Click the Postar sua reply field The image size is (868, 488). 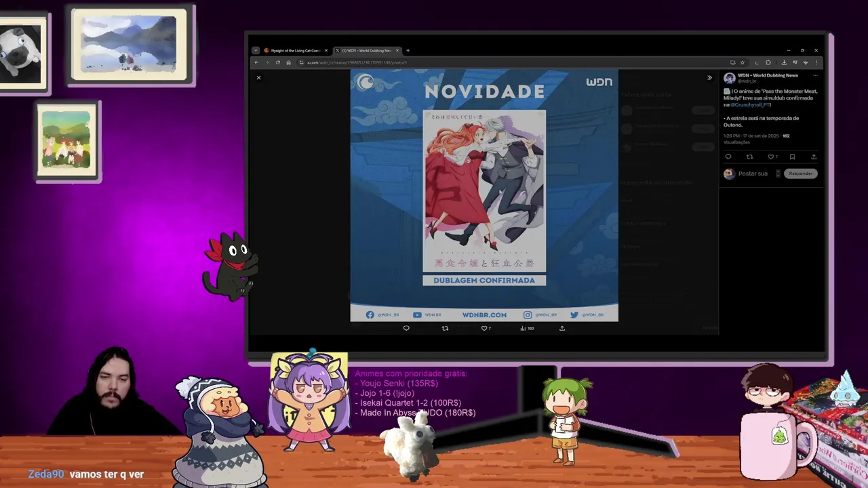753,174
